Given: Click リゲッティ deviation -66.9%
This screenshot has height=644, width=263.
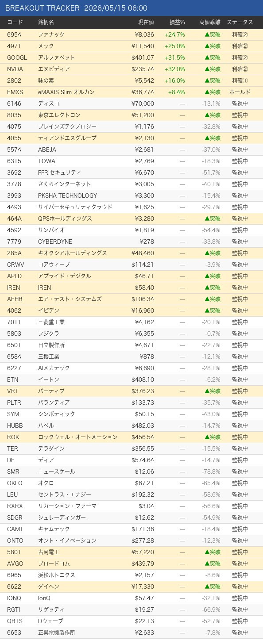Looking at the screenshot, I should tap(211, 609).
